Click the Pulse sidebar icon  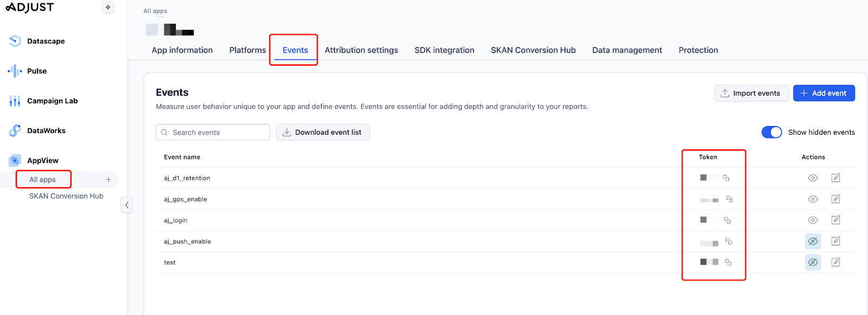pos(15,71)
